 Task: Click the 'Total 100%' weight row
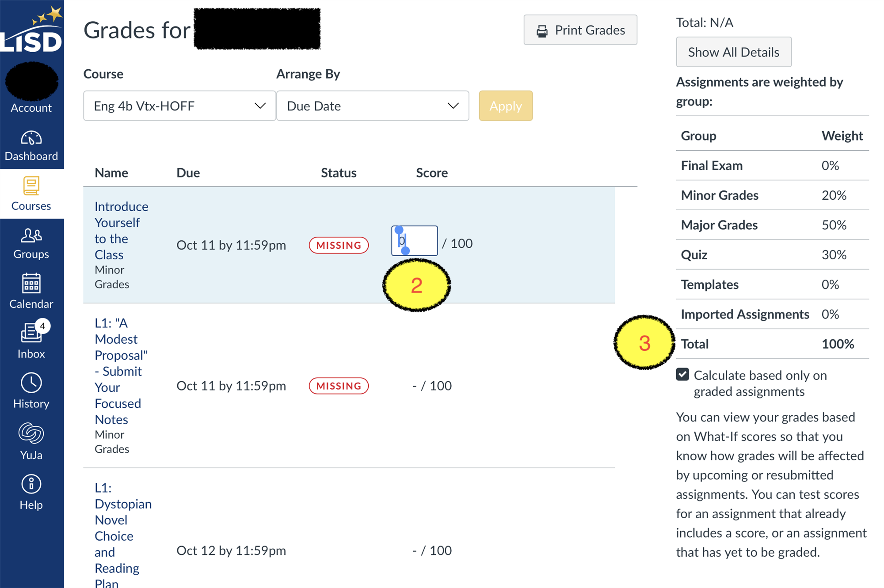(773, 344)
